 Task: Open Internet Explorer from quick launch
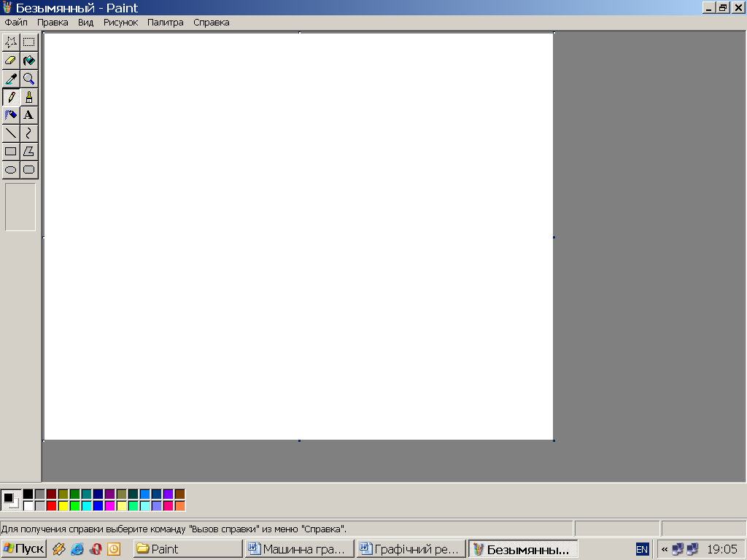(x=77, y=549)
